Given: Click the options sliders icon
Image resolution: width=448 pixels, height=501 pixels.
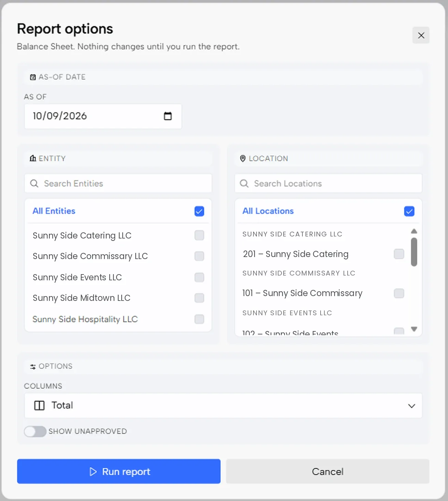Looking at the screenshot, I should tap(33, 367).
